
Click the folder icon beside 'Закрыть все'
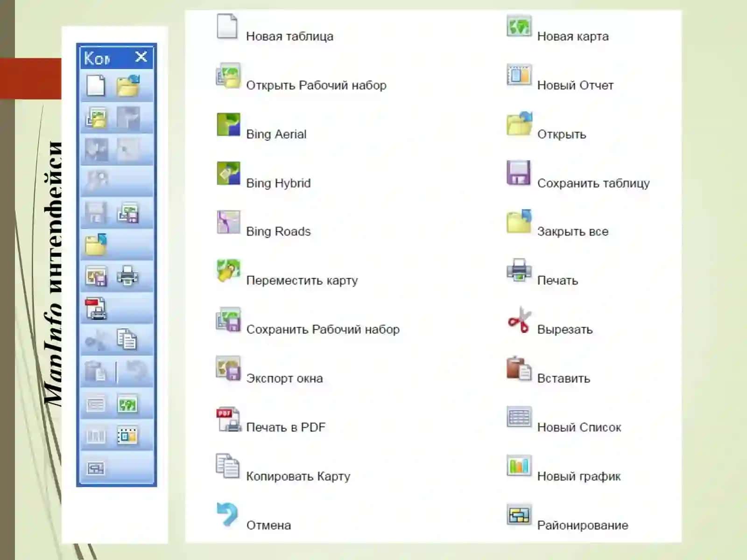point(519,221)
